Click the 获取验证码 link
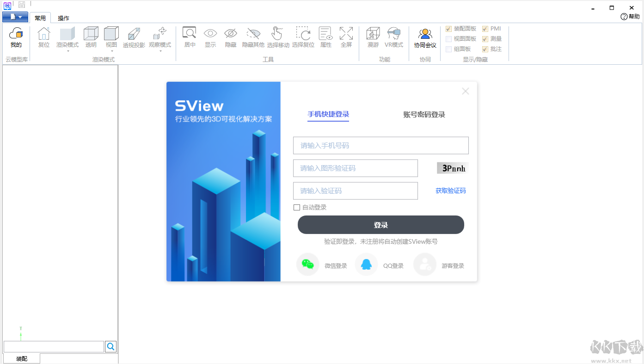 [x=450, y=191]
